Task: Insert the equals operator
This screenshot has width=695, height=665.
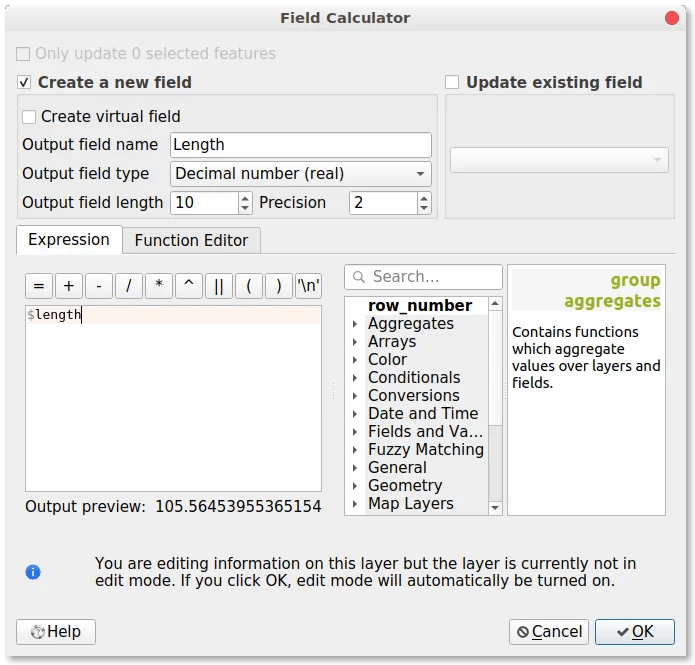Action: coord(39,286)
